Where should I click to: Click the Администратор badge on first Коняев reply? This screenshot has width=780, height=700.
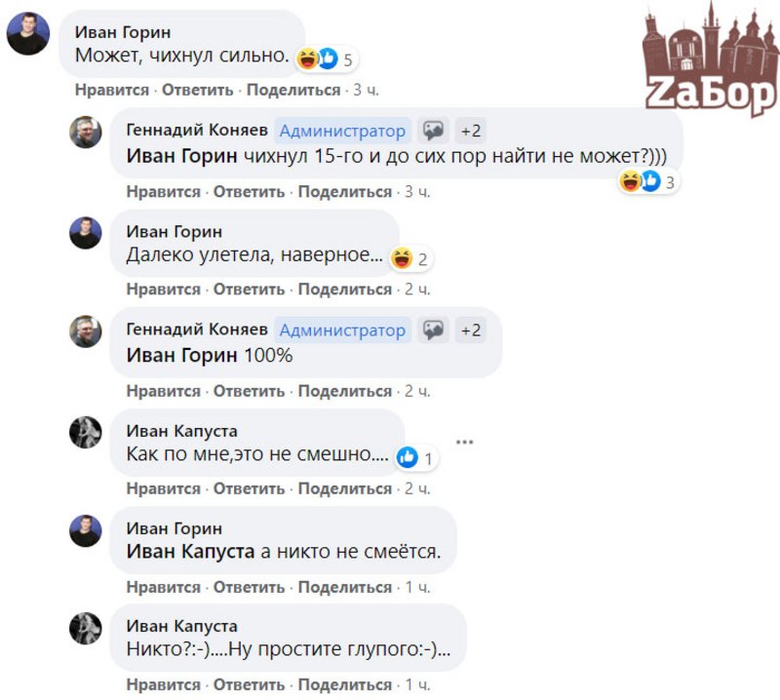pyautogui.click(x=342, y=131)
